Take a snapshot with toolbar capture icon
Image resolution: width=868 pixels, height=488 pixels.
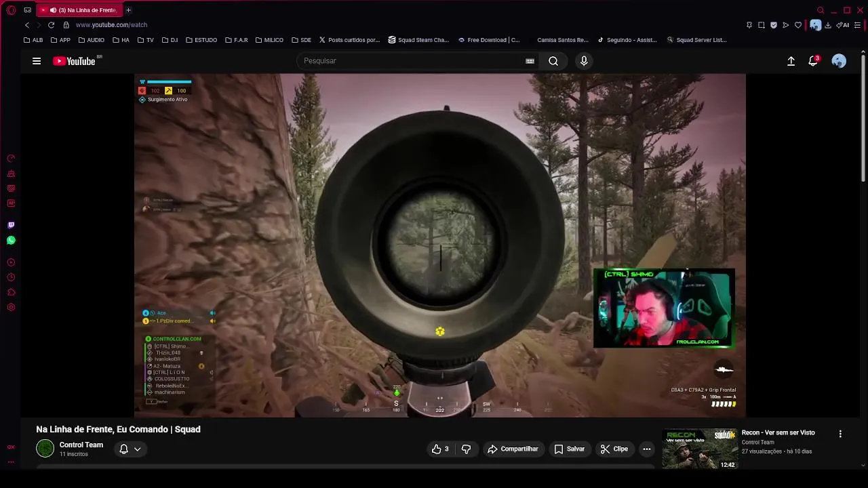click(762, 25)
